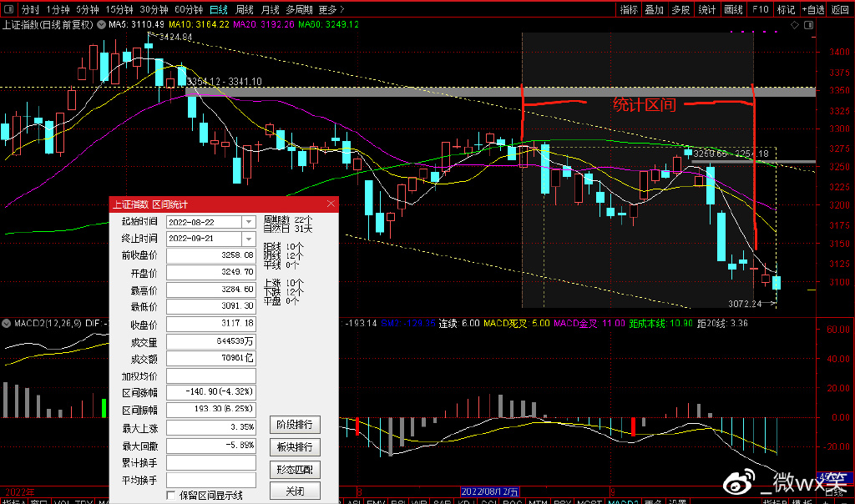Switch to 60分钟 period tab
The image size is (855, 504).
[188, 10]
